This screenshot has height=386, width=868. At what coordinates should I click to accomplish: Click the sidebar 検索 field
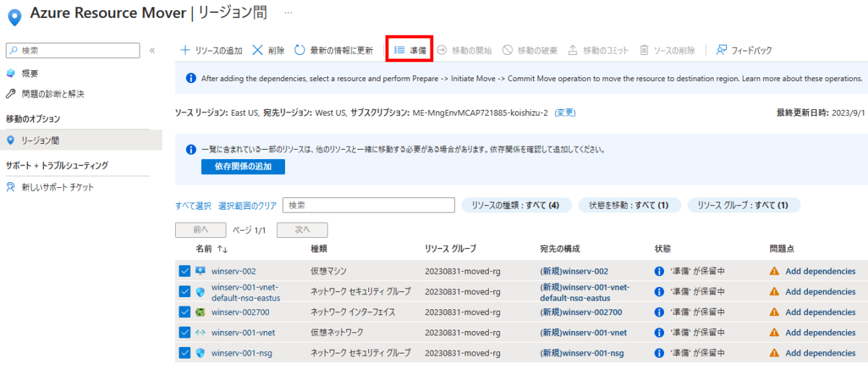(72, 51)
